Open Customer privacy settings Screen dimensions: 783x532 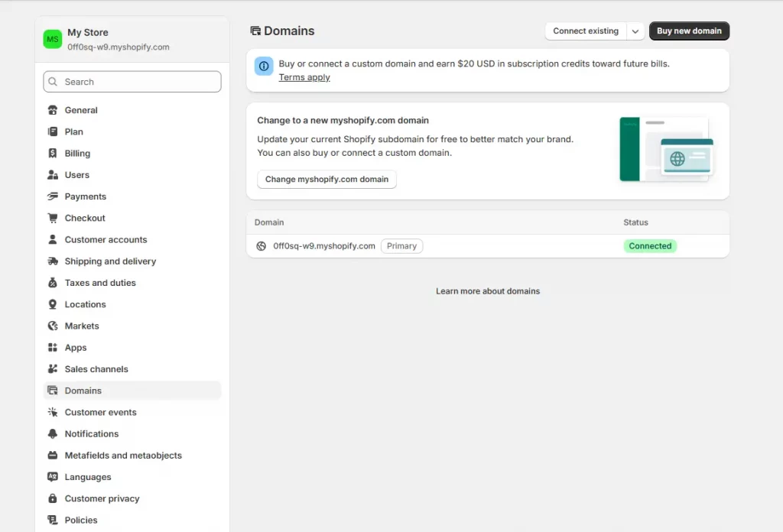click(x=132, y=498)
